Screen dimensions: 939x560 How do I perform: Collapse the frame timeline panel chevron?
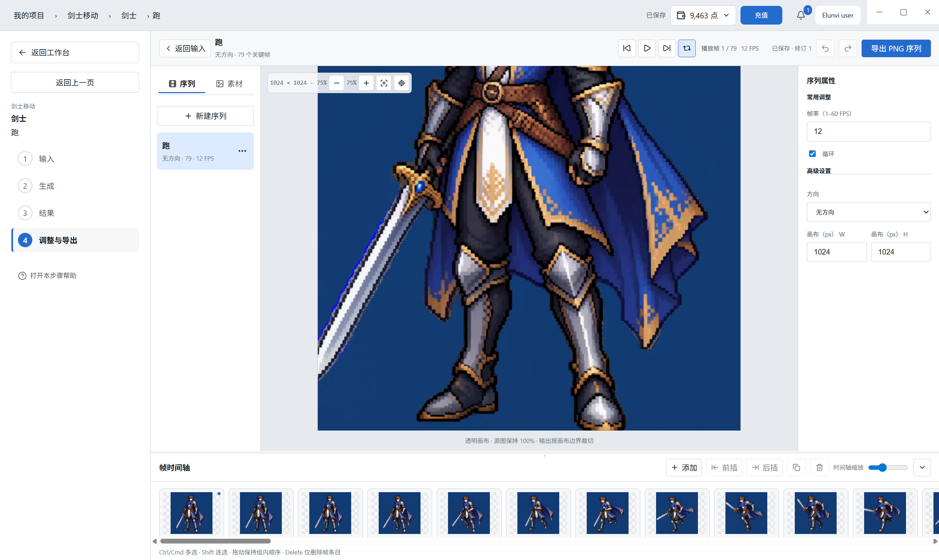tap(922, 468)
